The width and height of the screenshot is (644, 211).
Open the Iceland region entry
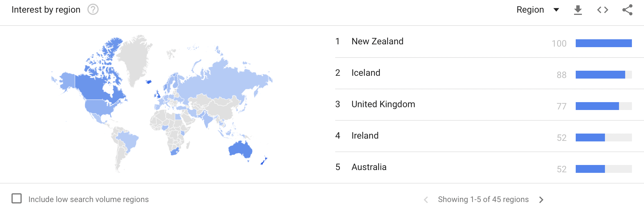[366, 73]
